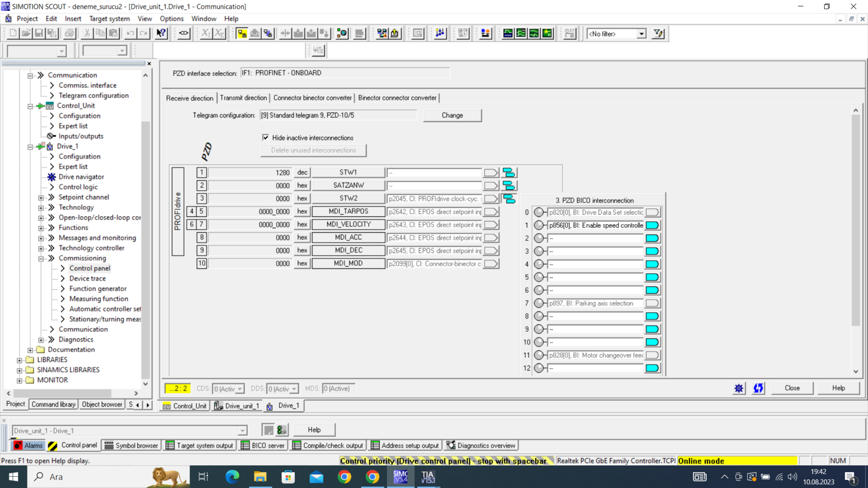
Task: Switch to Connector binector converter tab
Action: point(312,98)
